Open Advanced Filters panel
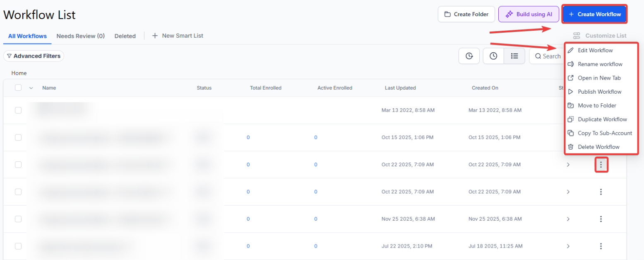The height and width of the screenshot is (260, 644). (34, 56)
